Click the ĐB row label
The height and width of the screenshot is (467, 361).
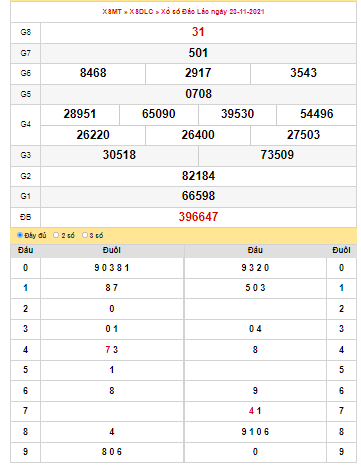pos(26,217)
